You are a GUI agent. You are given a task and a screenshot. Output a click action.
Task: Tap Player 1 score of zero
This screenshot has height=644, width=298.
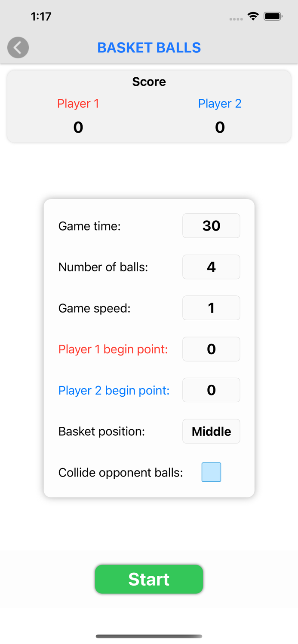78,127
